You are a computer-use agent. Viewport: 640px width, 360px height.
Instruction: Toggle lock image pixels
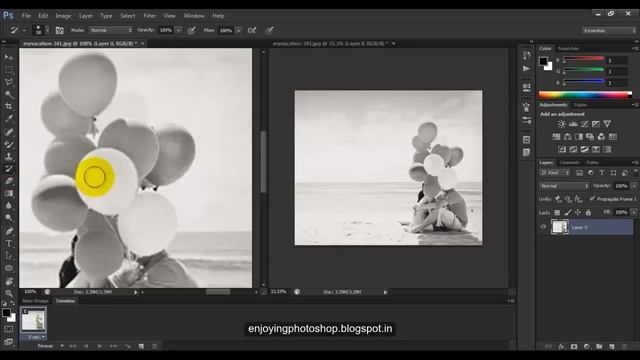tap(568, 212)
